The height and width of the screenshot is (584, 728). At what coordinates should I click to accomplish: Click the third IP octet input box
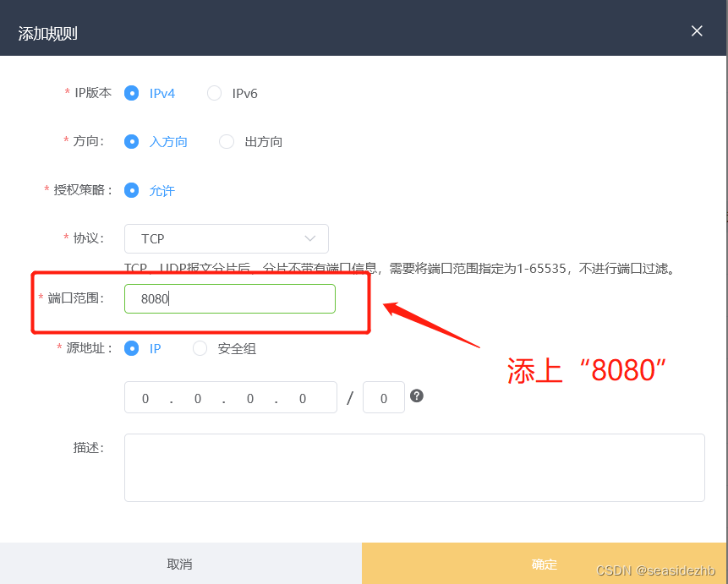pos(249,397)
